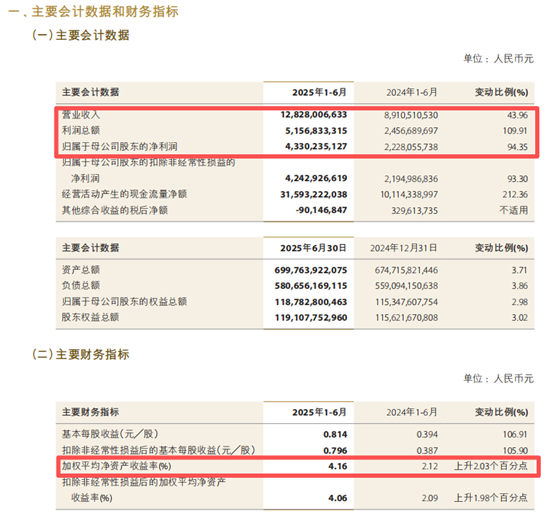Select the 基本每股收益(元/股) label

click(x=110, y=434)
